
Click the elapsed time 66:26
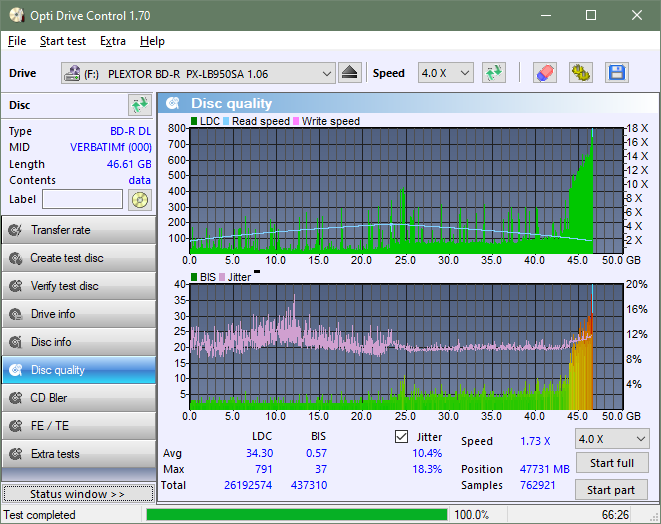tap(615, 515)
